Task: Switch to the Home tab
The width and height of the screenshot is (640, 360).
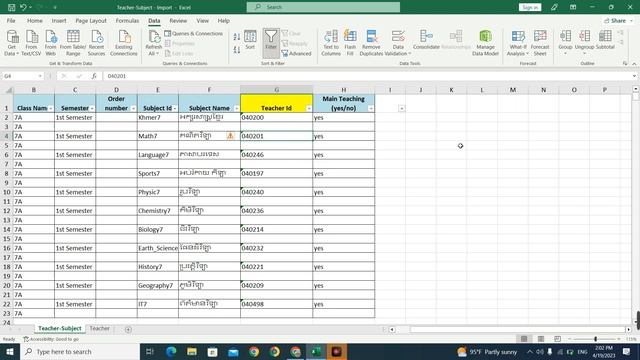Action: pyautogui.click(x=35, y=20)
